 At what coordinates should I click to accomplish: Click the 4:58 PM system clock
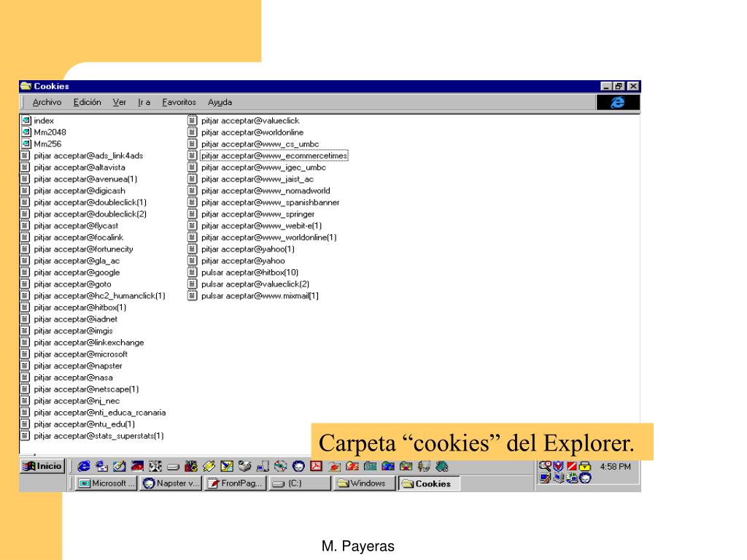615,467
